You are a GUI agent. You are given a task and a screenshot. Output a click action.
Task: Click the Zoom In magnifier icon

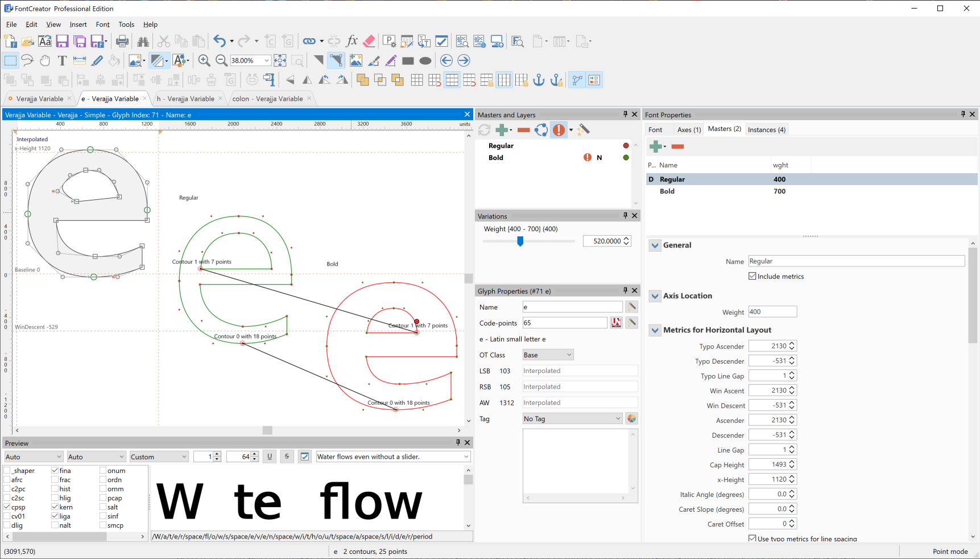click(204, 60)
